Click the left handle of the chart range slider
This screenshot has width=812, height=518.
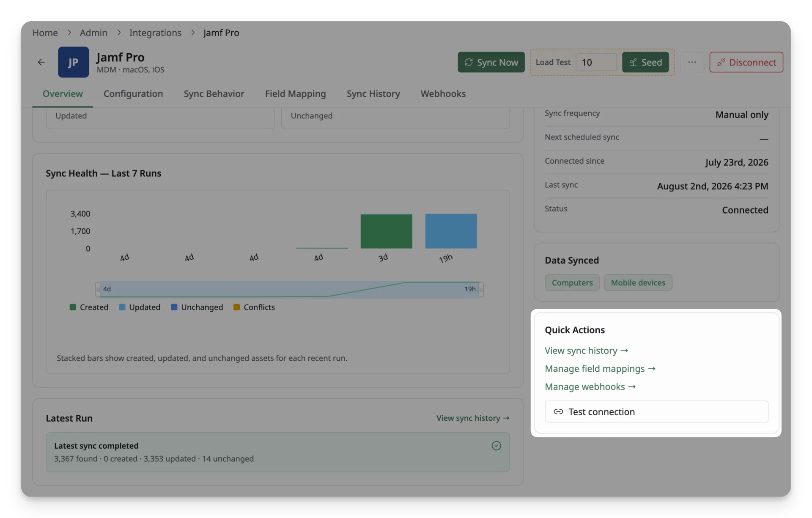[98, 289]
